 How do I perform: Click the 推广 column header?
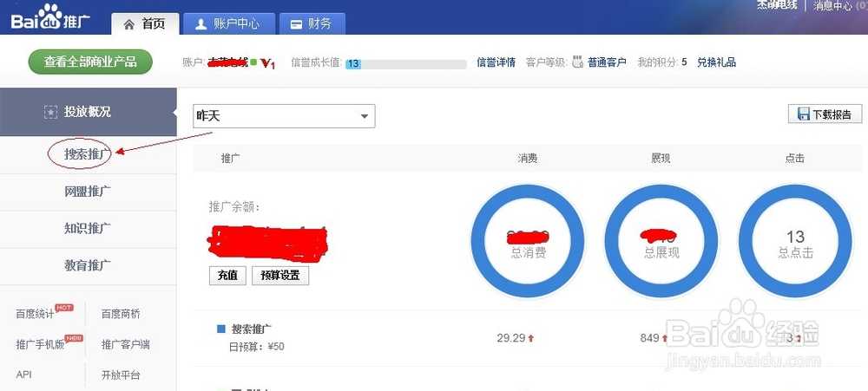coord(231,159)
